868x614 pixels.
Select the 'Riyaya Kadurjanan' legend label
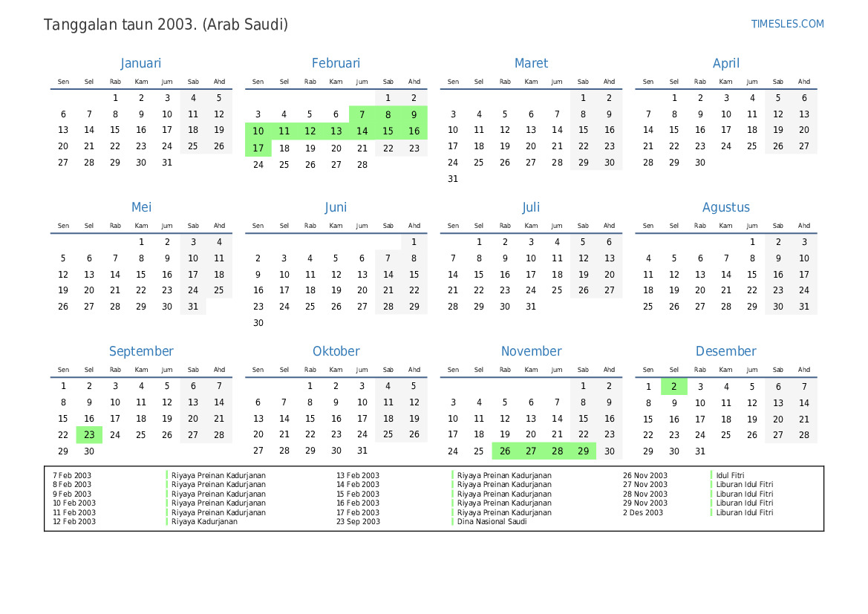pyautogui.click(x=204, y=522)
